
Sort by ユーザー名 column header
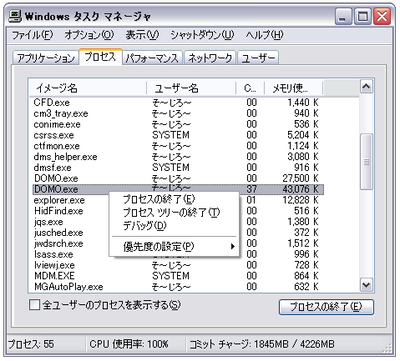pyautogui.click(x=191, y=88)
